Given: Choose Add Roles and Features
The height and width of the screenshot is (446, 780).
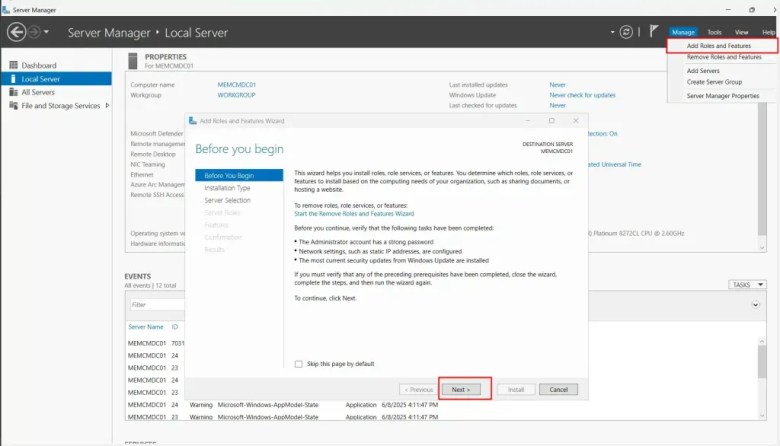Looking at the screenshot, I should [719, 46].
